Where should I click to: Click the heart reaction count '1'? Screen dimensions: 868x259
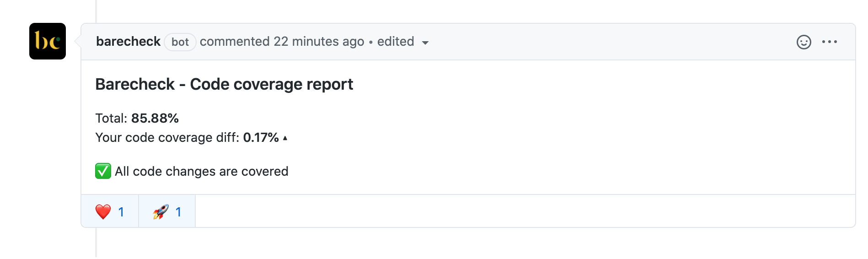121,212
